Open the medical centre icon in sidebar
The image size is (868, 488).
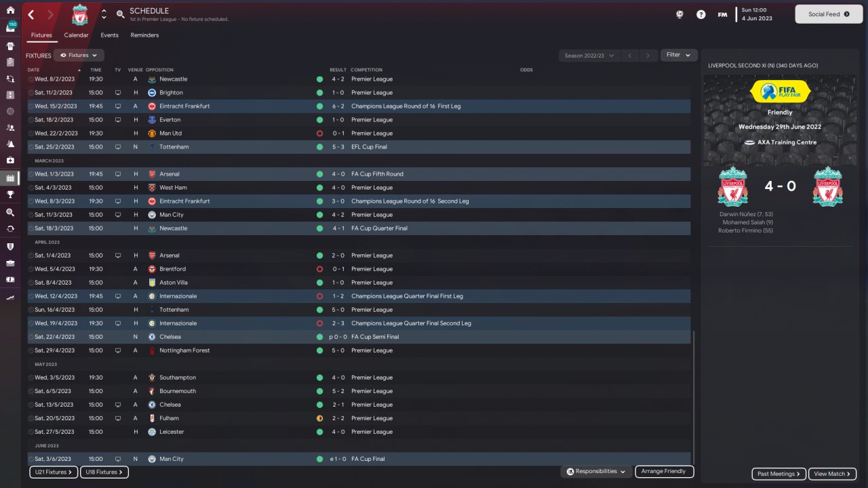point(10,161)
